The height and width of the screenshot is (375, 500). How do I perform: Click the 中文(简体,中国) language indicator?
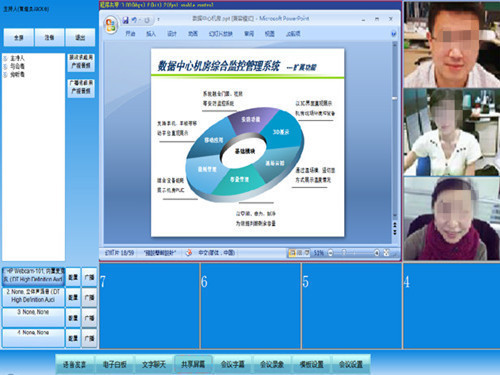[217, 253]
